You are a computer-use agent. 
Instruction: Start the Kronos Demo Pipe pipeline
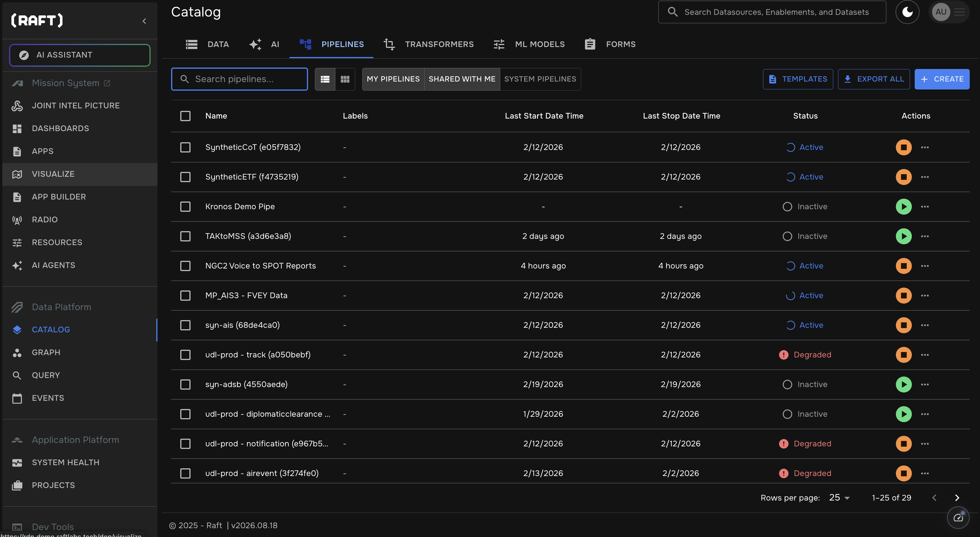pos(904,207)
